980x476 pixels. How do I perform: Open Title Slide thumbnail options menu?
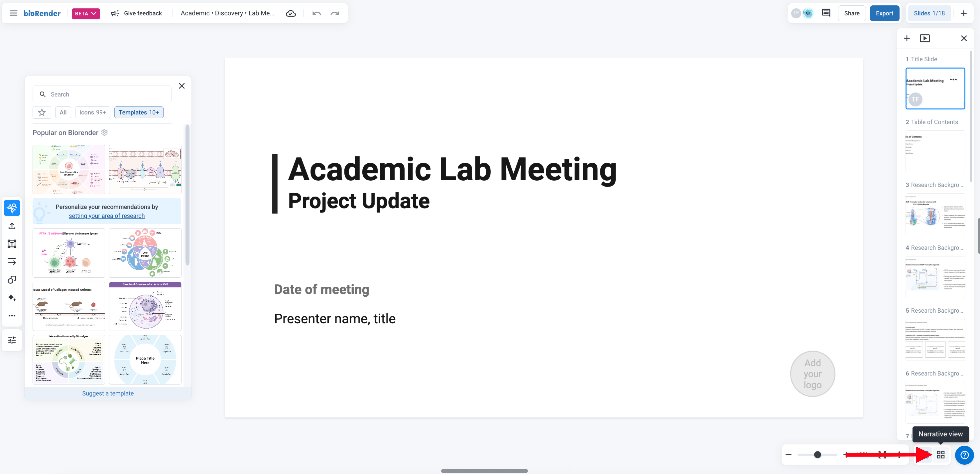pyautogui.click(x=953, y=80)
